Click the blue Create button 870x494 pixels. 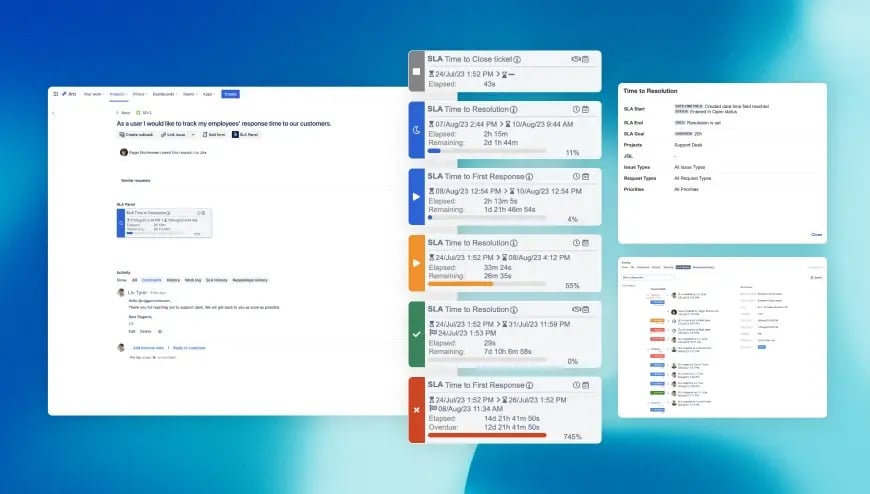[x=230, y=94]
